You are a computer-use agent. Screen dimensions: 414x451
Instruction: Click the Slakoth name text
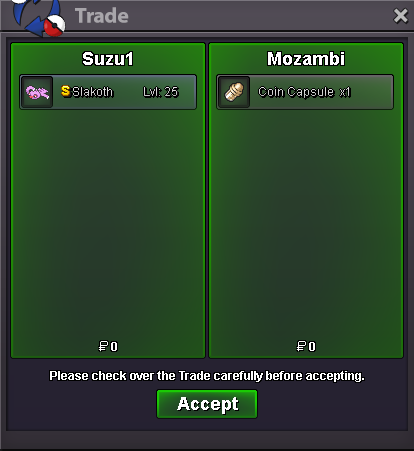tap(93, 92)
